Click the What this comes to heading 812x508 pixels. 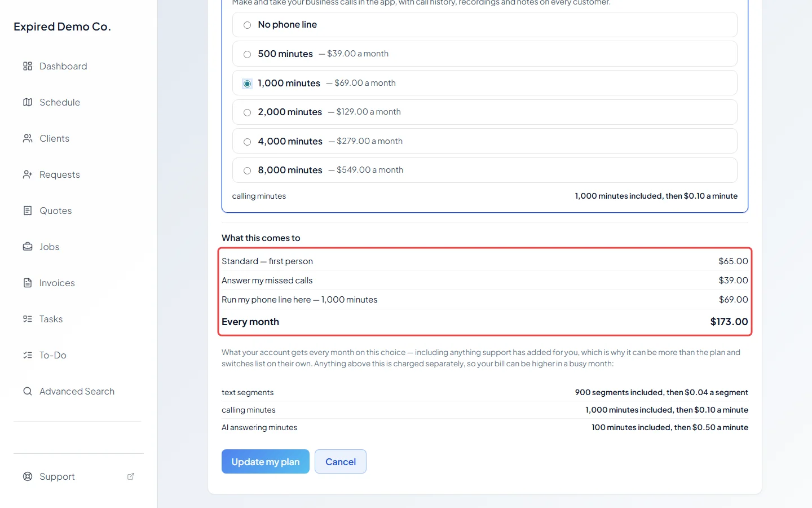tap(261, 238)
